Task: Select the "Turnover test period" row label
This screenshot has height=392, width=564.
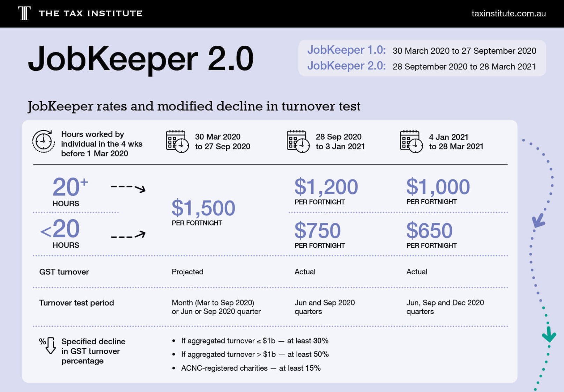Action: point(76,303)
